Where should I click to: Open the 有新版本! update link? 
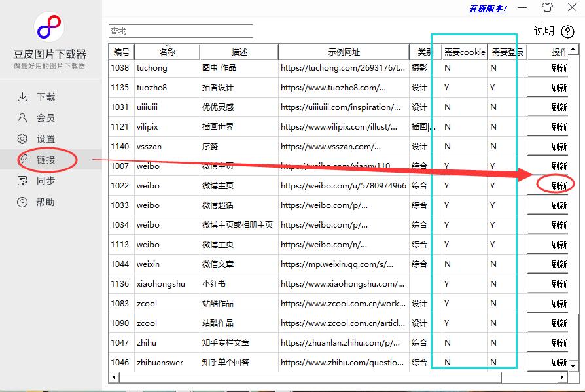coord(487,9)
